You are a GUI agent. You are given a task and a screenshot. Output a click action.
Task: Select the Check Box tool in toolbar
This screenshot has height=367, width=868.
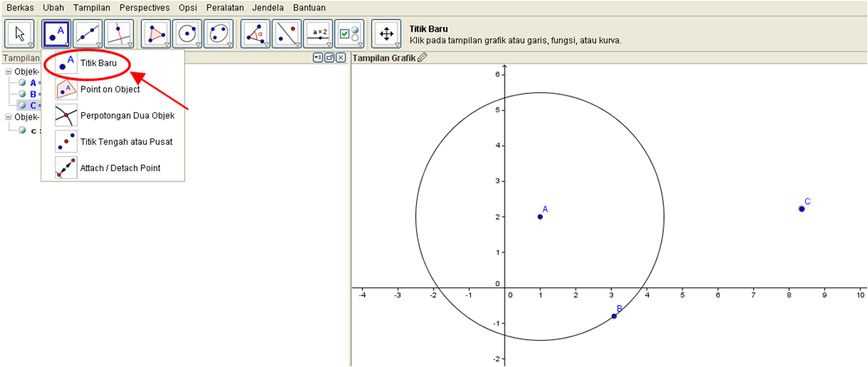click(349, 33)
